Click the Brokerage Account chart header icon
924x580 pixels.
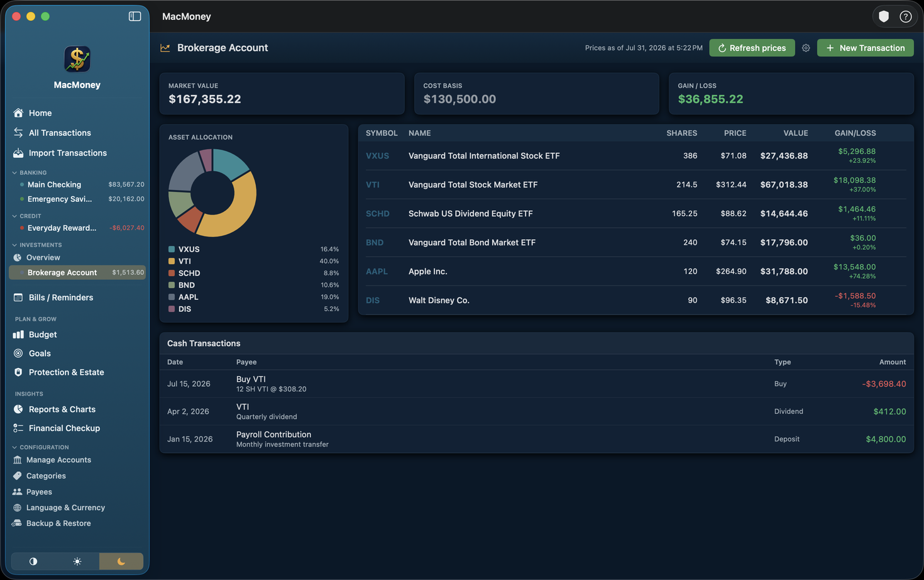(165, 48)
